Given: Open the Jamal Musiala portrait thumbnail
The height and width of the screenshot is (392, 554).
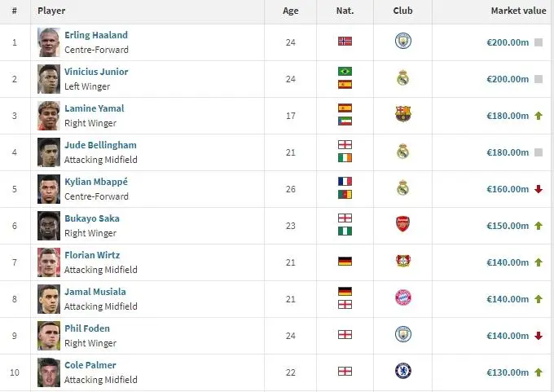Looking at the screenshot, I should [49, 299].
